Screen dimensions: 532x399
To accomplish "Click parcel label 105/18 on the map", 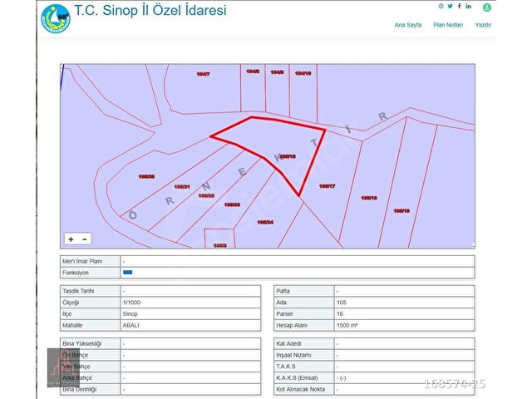I will 369,198.
